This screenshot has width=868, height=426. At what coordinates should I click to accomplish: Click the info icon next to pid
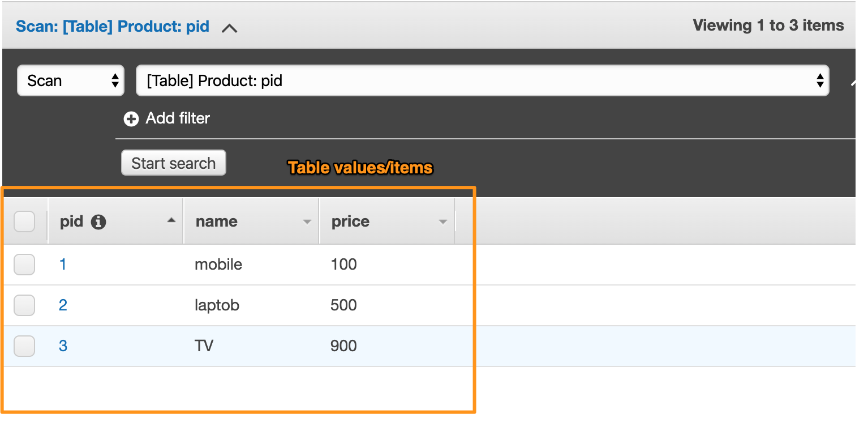click(x=98, y=222)
